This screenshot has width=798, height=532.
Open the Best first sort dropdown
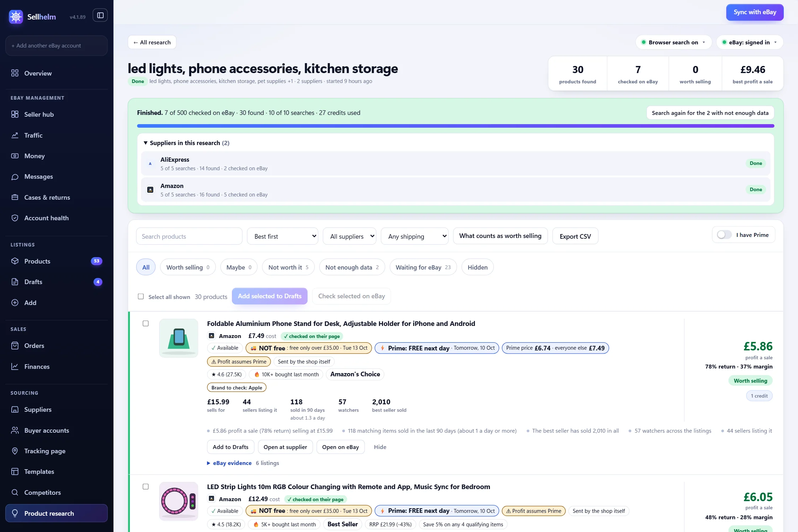[283, 236]
